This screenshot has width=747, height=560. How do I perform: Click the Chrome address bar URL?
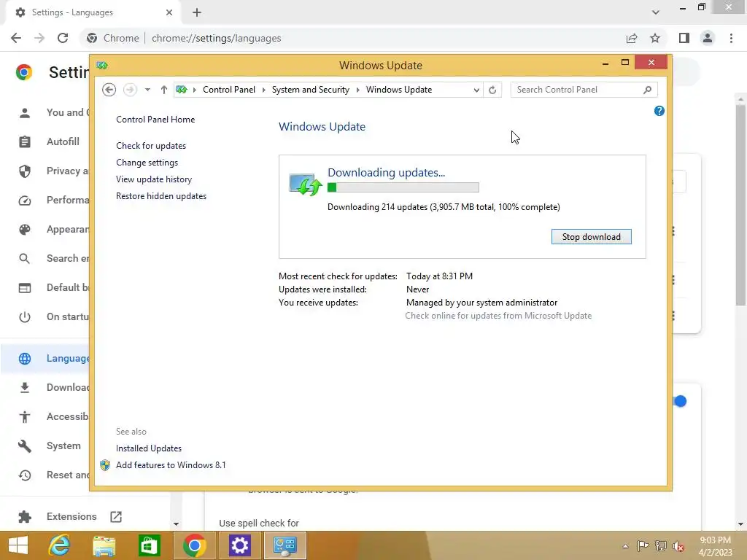pyautogui.click(x=216, y=38)
